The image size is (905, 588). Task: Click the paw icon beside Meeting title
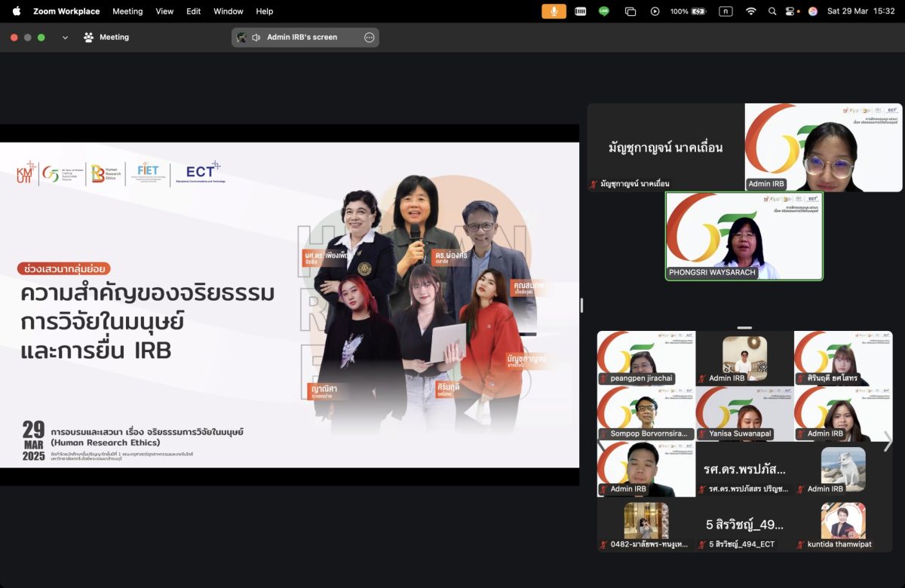[88, 37]
